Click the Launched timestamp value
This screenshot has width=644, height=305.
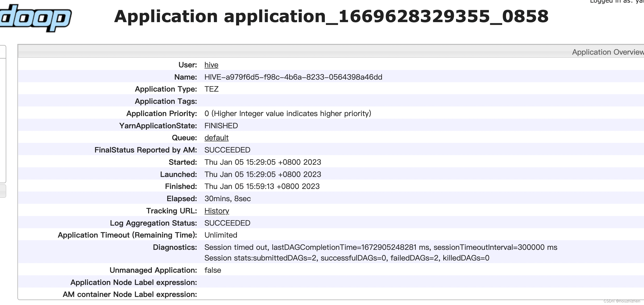coord(263,174)
